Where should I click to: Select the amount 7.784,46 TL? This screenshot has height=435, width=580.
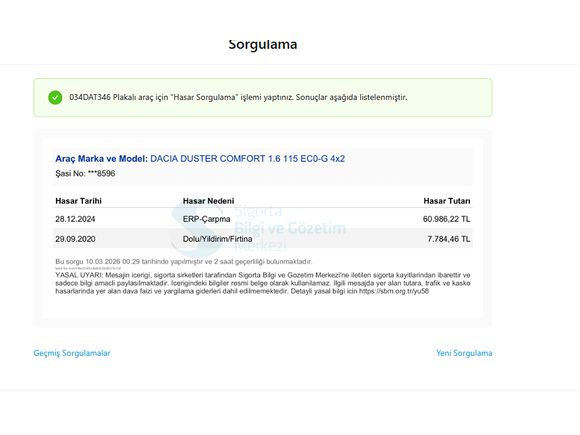pos(449,239)
